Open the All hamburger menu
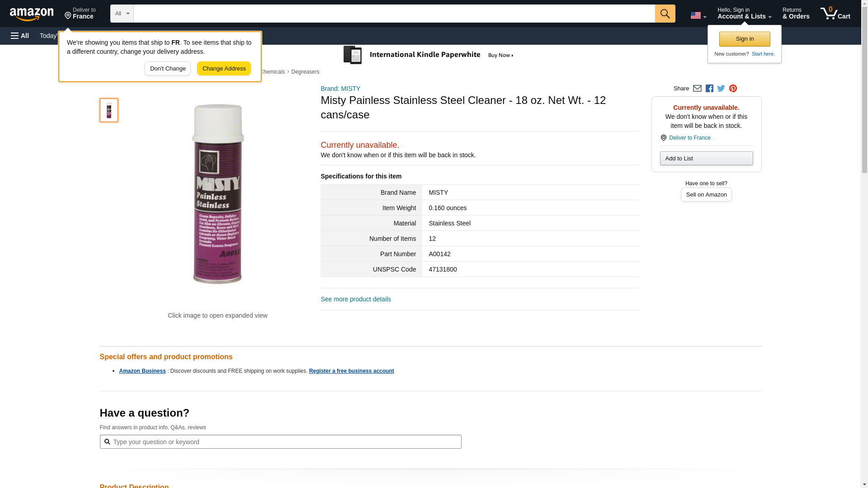This screenshot has width=868, height=488. tap(20, 36)
